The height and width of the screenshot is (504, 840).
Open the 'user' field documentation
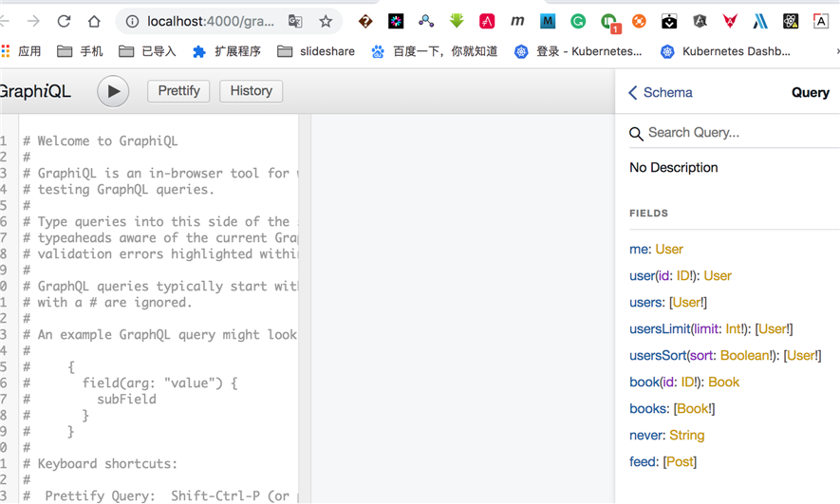point(643,276)
